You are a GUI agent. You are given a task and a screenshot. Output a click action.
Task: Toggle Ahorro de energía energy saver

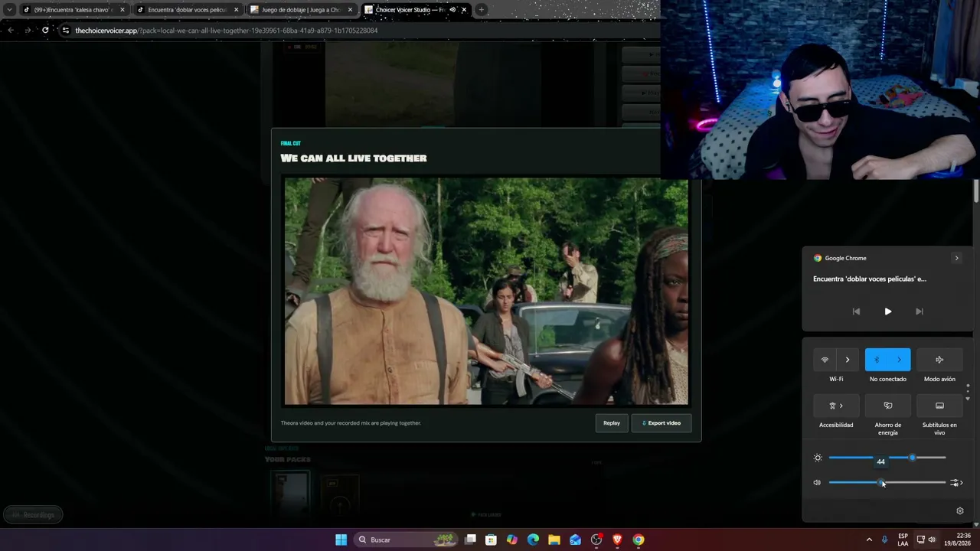(x=888, y=406)
